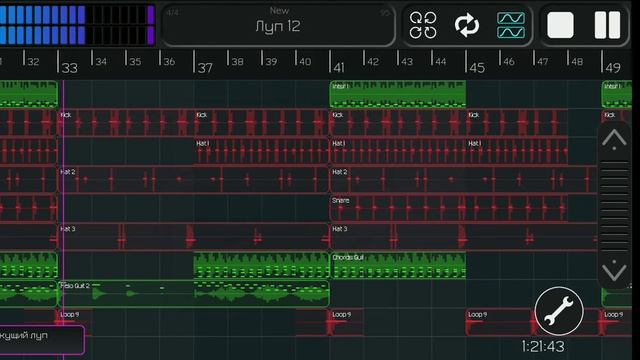
Task: Select the green chords clip at bar 37
Action: tap(261, 266)
